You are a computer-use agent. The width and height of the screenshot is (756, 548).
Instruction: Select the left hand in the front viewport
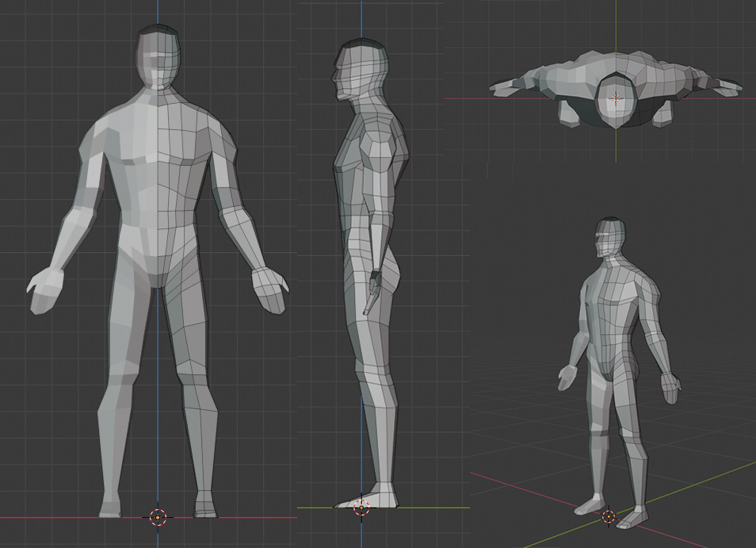coord(45,289)
